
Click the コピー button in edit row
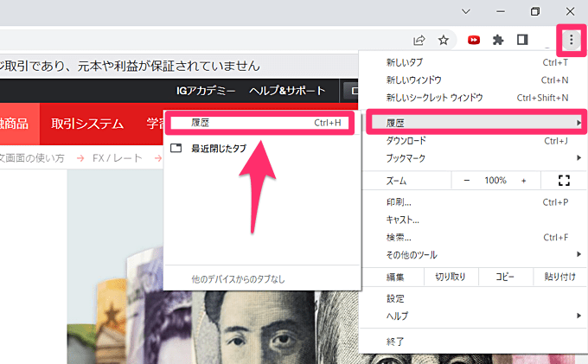coord(505,277)
